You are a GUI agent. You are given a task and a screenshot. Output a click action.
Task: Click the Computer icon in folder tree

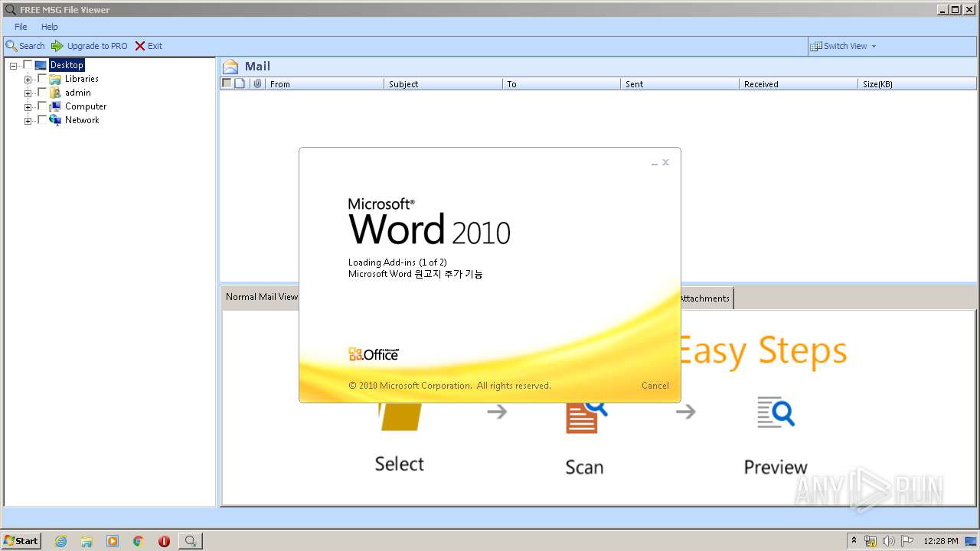(55, 106)
